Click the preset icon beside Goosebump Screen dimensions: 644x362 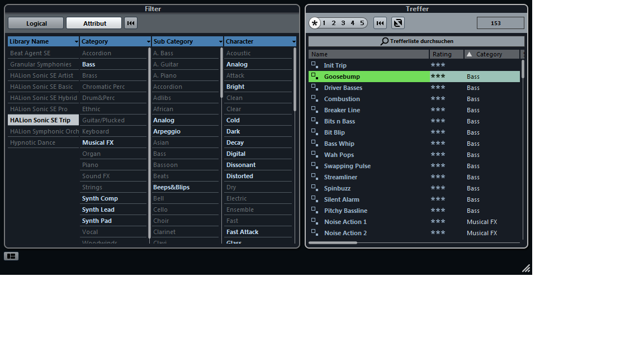click(315, 77)
